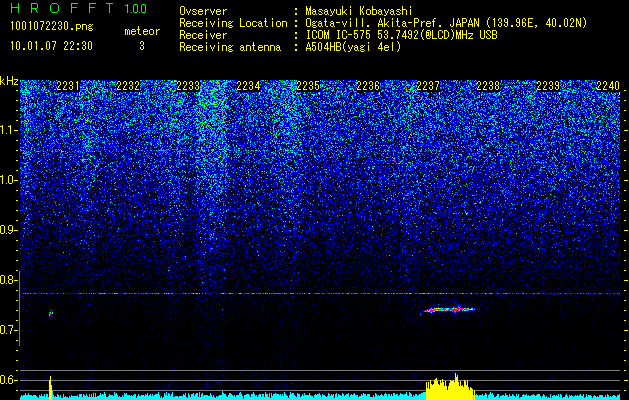
Task: Click the long meteor echo trace near 2237
Action: pos(449,310)
